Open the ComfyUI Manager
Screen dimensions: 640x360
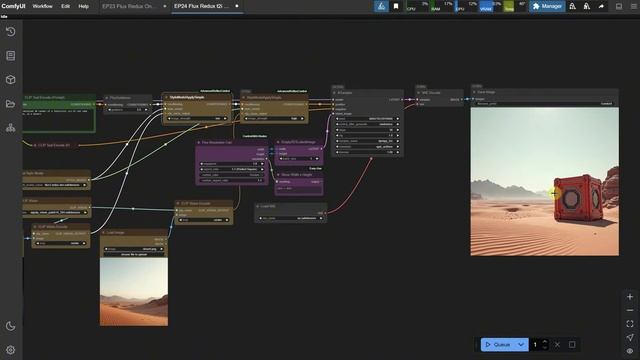tap(547, 6)
